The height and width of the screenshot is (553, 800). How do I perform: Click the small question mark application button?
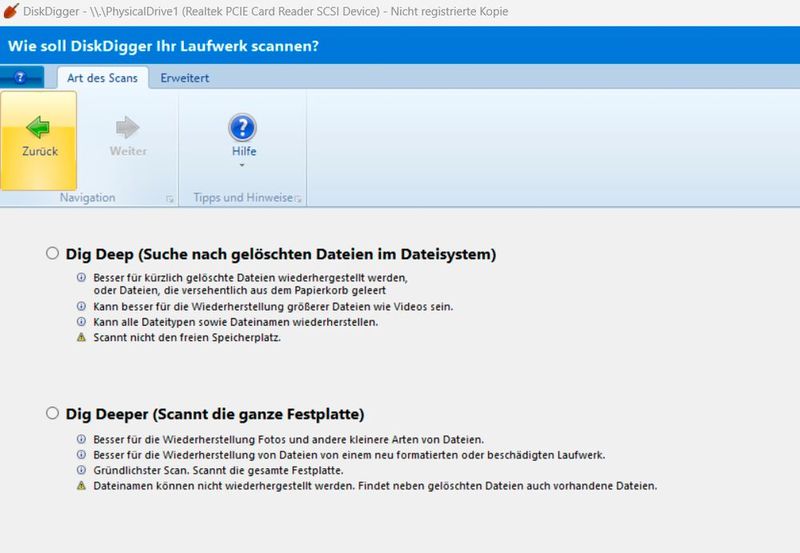point(21,78)
